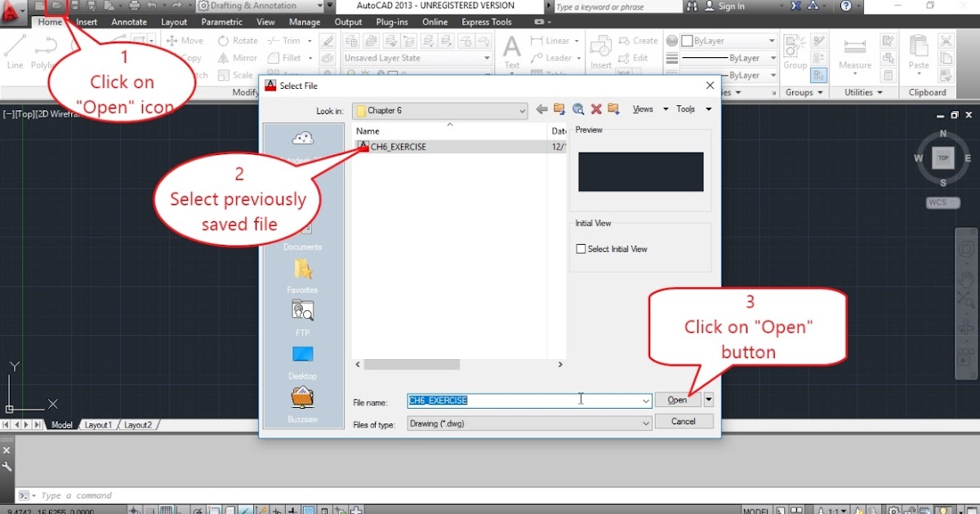Click the Mirror tool
Viewport: 980px width, 514px height.
click(x=237, y=57)
